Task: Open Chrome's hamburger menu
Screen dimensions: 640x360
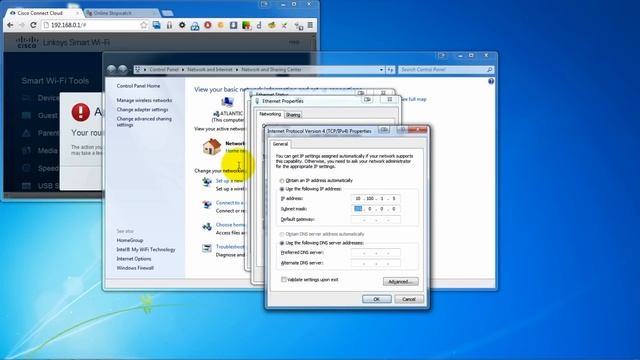Action: 310,25
